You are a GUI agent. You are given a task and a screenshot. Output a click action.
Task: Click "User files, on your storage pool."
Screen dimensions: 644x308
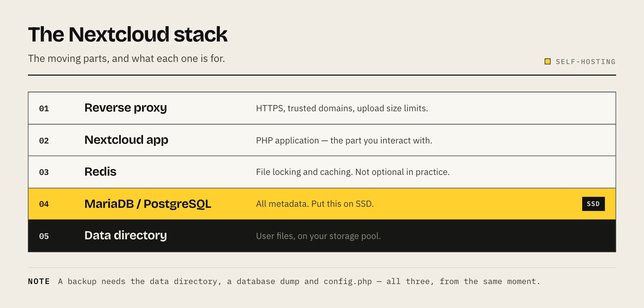[x=318, y=236]
